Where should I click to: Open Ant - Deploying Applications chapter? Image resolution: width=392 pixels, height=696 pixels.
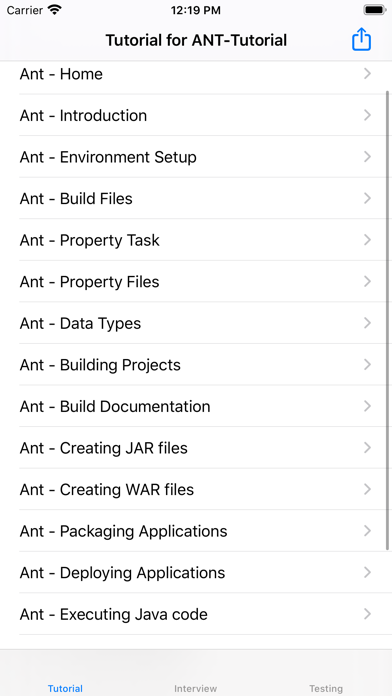(x=196, y=572)
